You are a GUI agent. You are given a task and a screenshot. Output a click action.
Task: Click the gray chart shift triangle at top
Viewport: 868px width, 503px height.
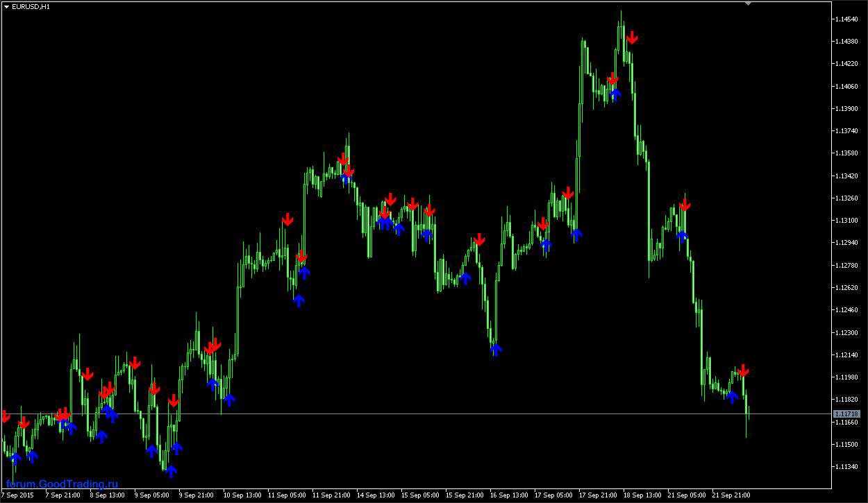(748, 3)
